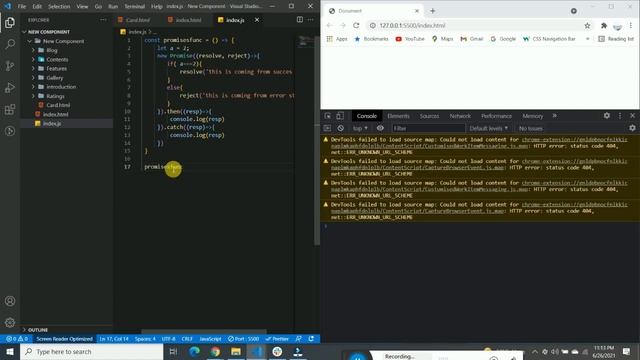Open Chrome from the taskbar

tap(215, 351)
